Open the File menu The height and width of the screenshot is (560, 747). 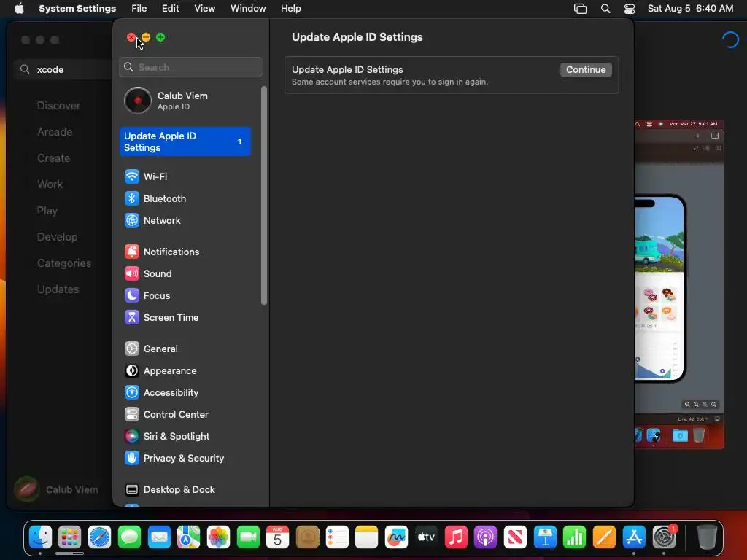139,9
